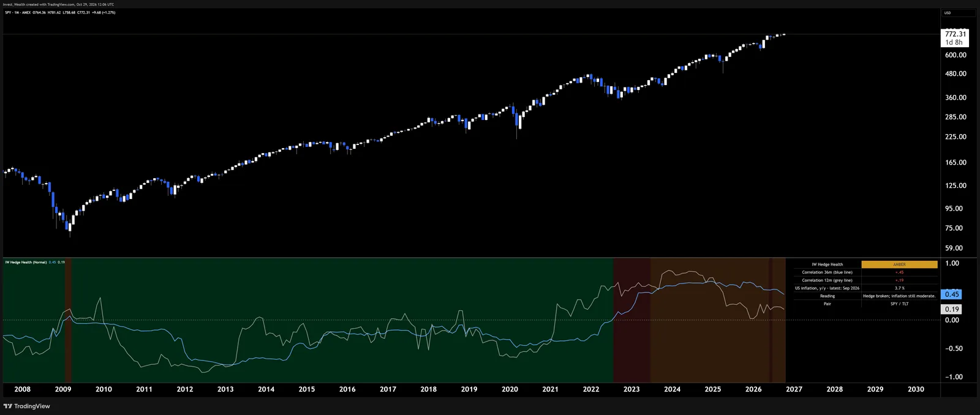The width and height of the screenshot is (980, 415).
Task: Click the 'US inflation, y/y' table row label
Action: 827,288
